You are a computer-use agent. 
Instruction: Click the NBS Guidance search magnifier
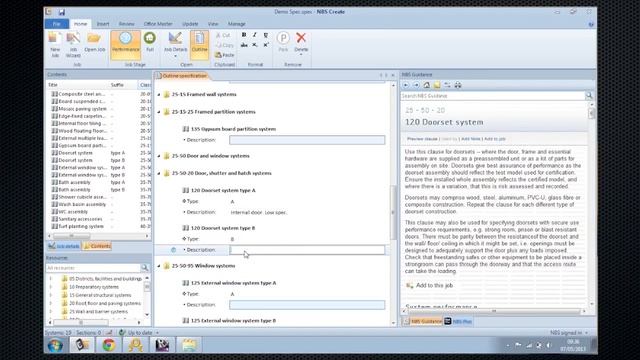(589, 96)
